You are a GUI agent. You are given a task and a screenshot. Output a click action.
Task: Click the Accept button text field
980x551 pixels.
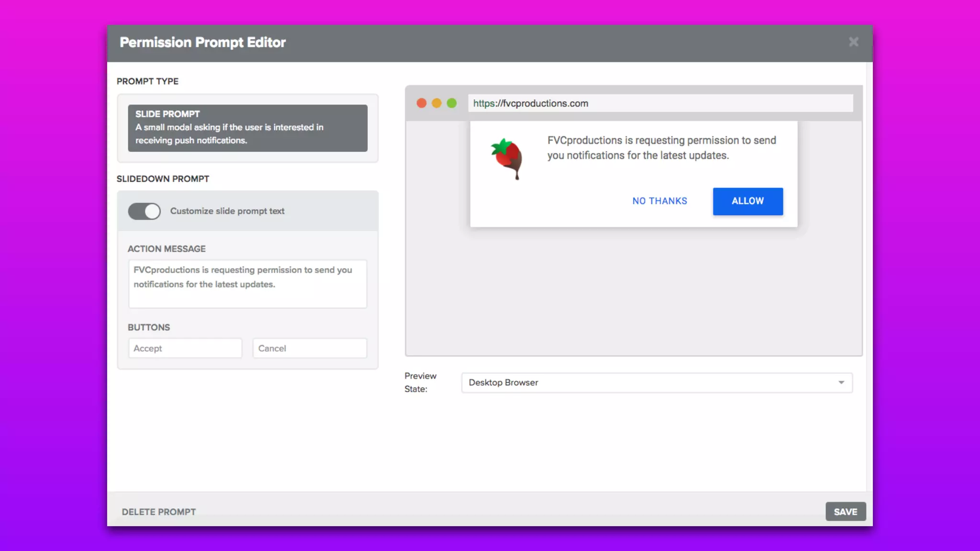tap(185, 348)
